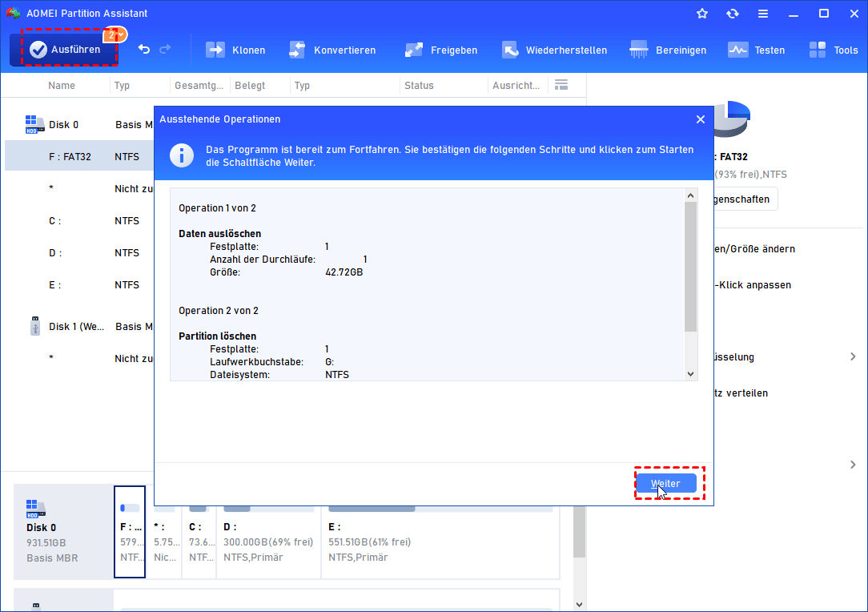Image resolution: width=868 pixels, height=612 pixels.
Task: Open the Wiederherstellen menu
Action: [x=554, y=50]
